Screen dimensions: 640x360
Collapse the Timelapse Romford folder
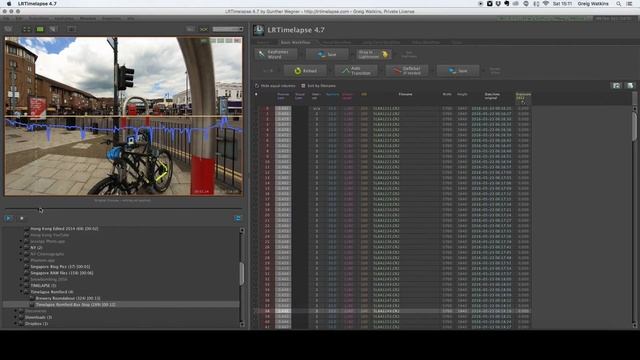point(21,292)
